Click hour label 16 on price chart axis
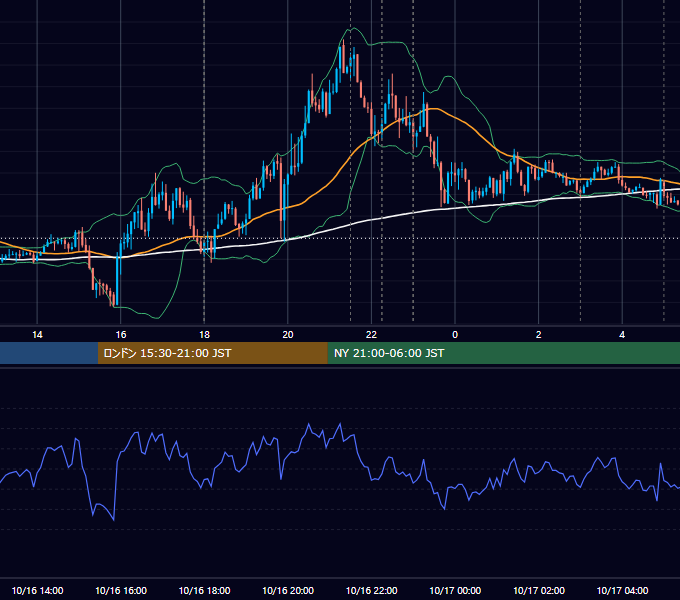 [x=121, y=335]
